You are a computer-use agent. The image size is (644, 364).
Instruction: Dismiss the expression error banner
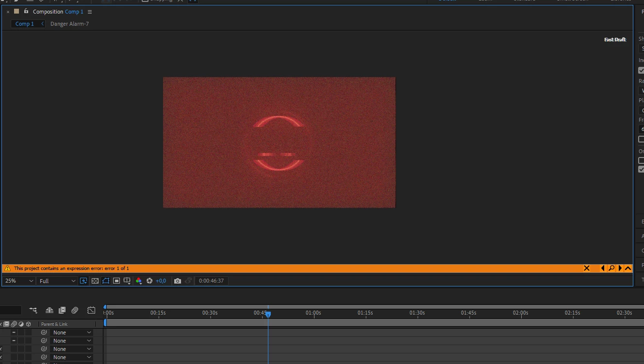click(x=587, y=268)
